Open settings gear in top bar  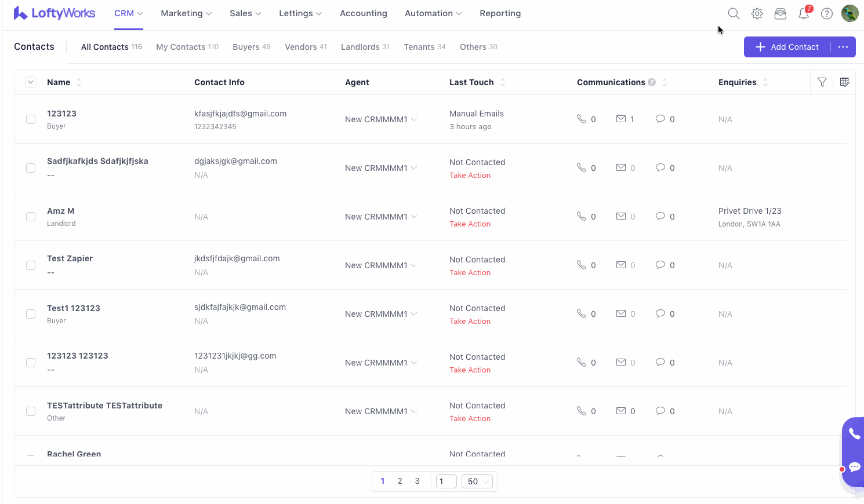(757, 13)
